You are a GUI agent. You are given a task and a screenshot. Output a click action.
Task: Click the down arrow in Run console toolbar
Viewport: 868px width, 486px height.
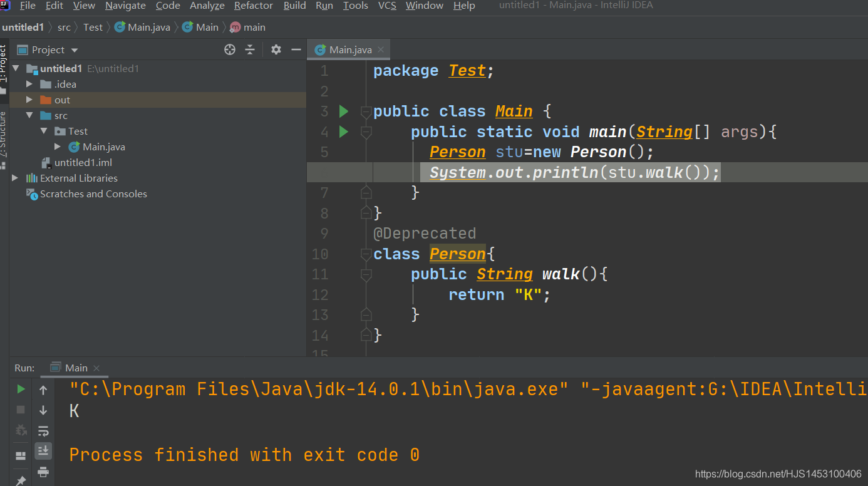pos(43,410)
